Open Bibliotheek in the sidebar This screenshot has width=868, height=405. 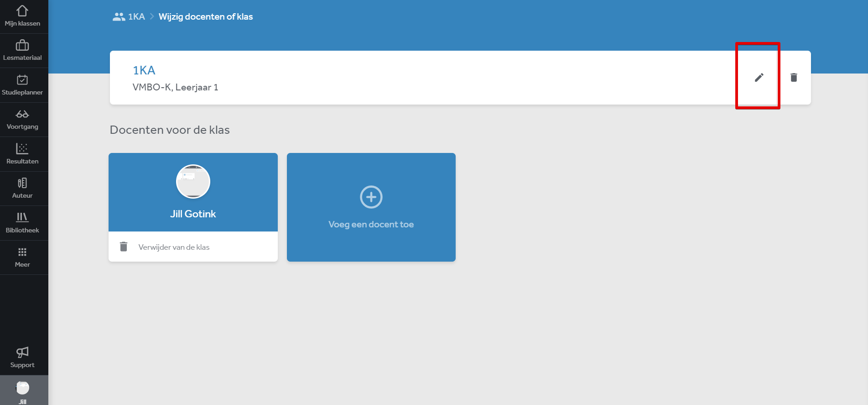(x=22, y=223)
